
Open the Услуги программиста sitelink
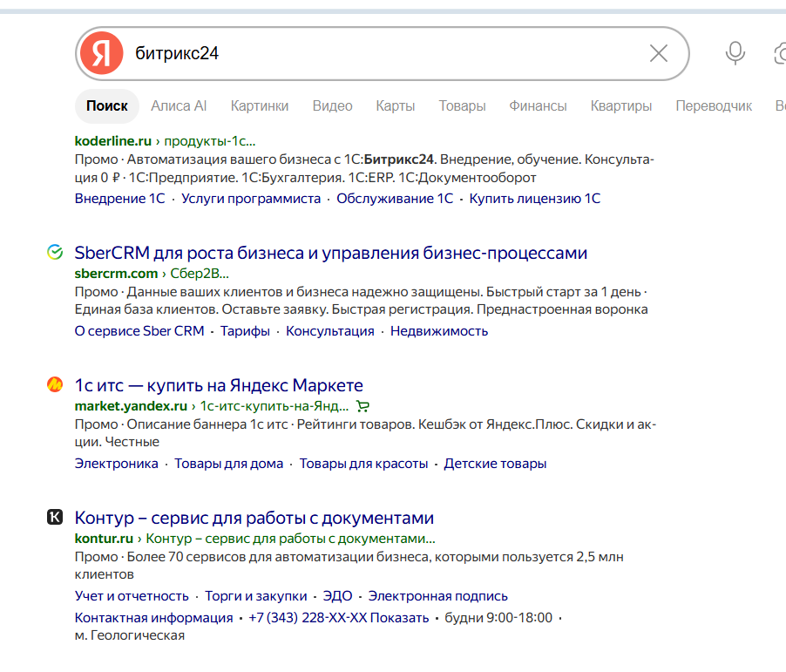pyautogui.click(x=251, y=199)
